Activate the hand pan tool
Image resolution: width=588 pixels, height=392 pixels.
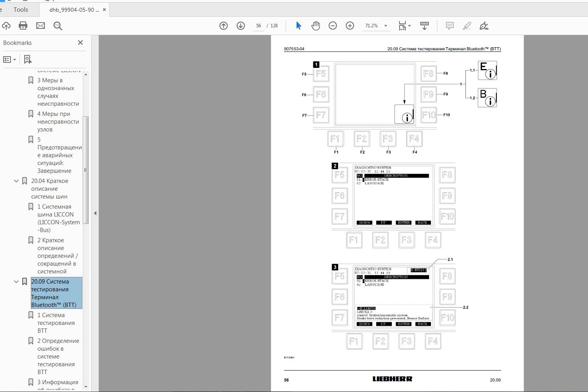click(x=316, y=26)
